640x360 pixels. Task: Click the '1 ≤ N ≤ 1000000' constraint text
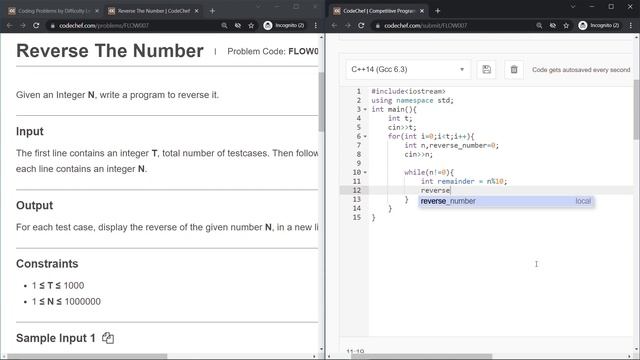(x=66, y=302)
